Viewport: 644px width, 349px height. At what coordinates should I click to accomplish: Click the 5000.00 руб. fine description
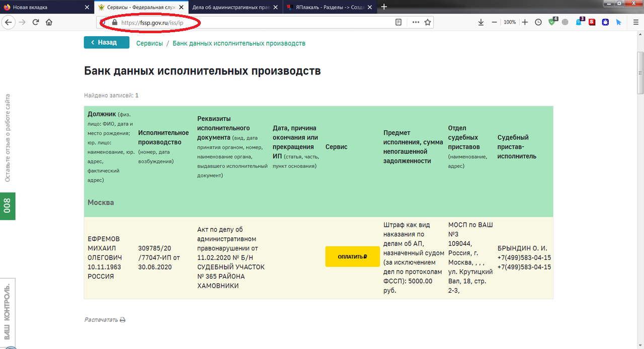[414, 257]
